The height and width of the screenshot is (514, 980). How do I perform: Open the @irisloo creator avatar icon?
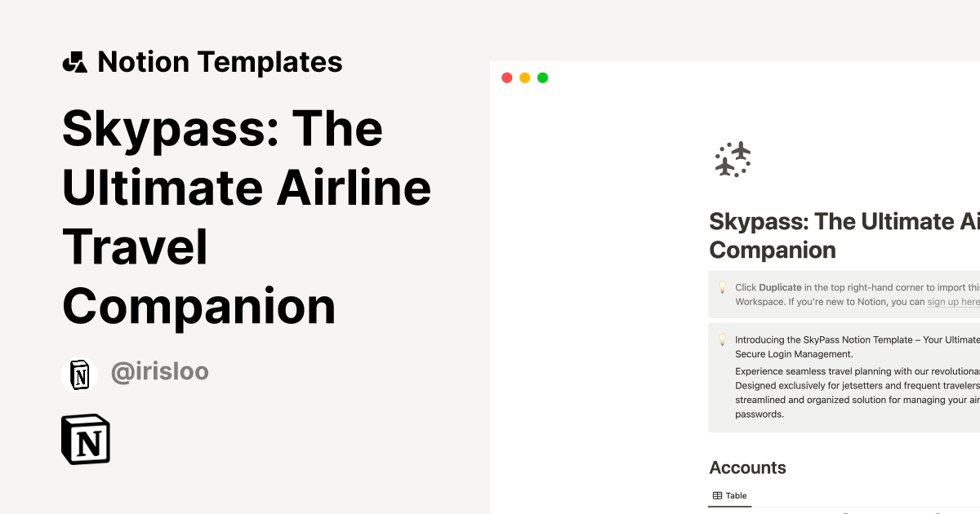tap(80, 373)
